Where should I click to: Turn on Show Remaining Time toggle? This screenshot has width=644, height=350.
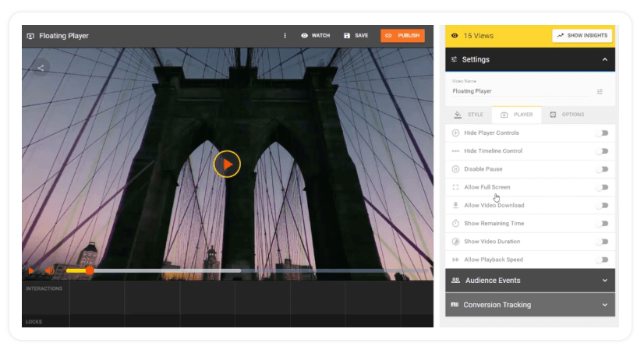tap(602, 224)
